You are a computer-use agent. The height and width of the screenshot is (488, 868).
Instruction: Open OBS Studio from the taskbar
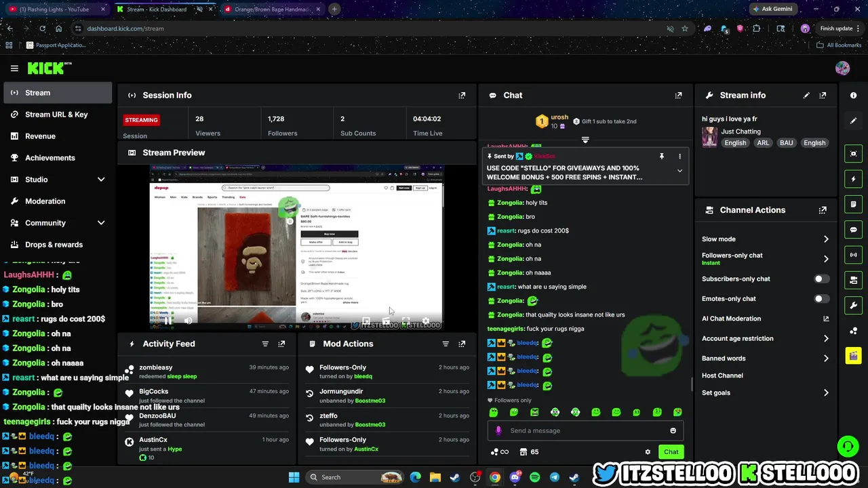475,477
